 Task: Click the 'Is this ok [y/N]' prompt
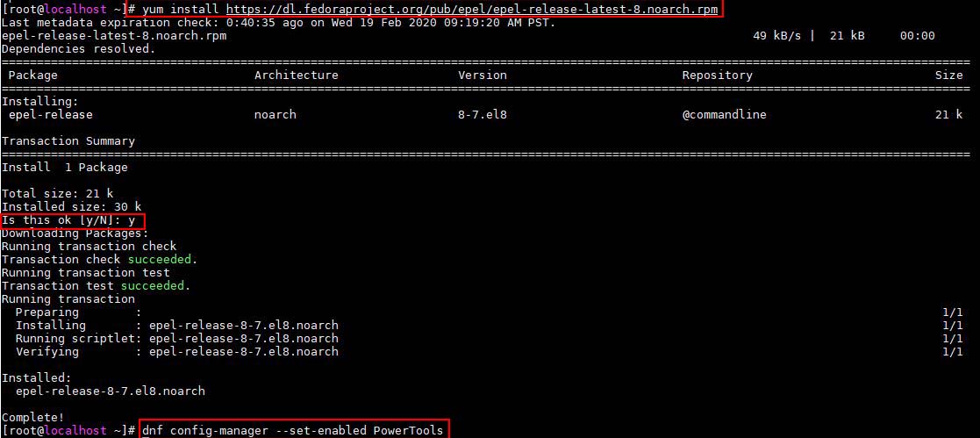[x=68, y=220]
